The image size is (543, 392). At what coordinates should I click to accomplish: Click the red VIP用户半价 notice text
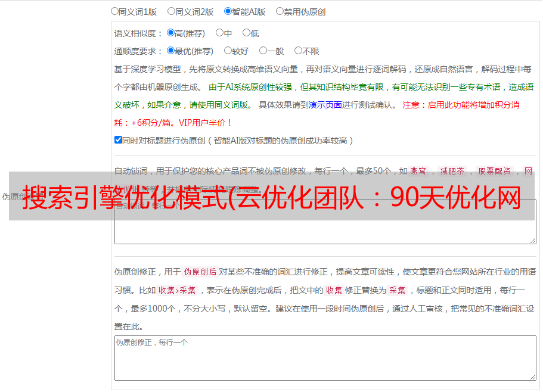pos(204,123)
